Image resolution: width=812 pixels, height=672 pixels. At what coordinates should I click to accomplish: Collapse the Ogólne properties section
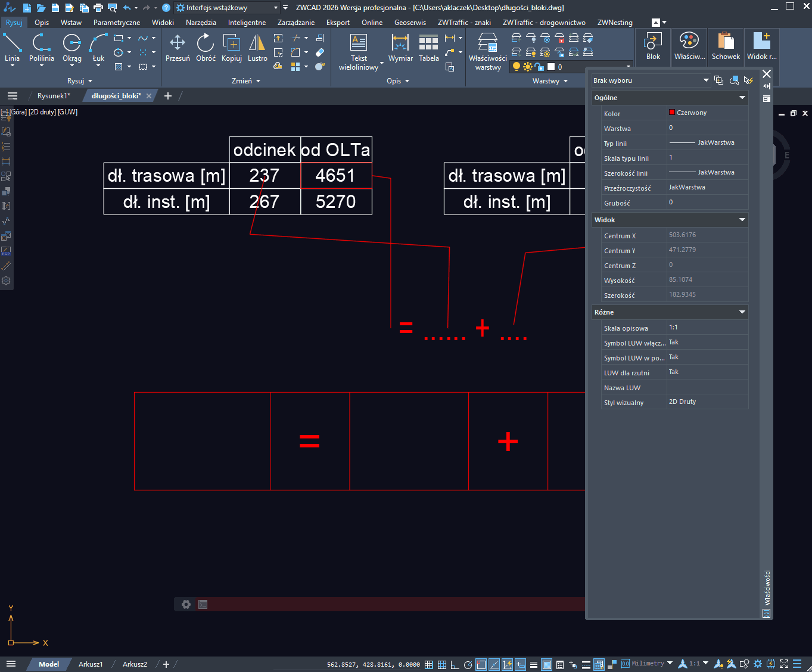coord(742,98)
